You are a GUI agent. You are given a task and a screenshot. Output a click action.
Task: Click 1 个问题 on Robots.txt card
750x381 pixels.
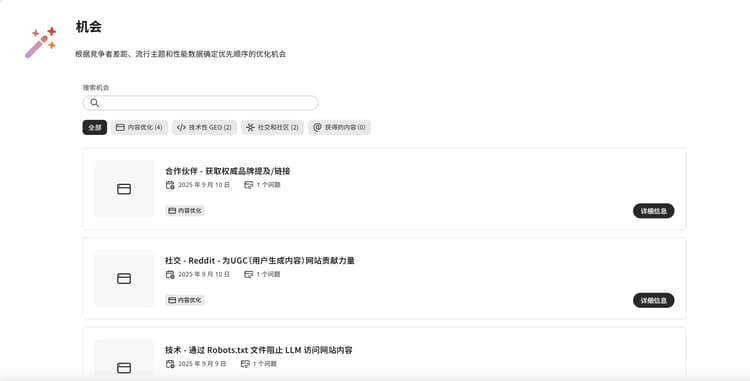[265, 364]
